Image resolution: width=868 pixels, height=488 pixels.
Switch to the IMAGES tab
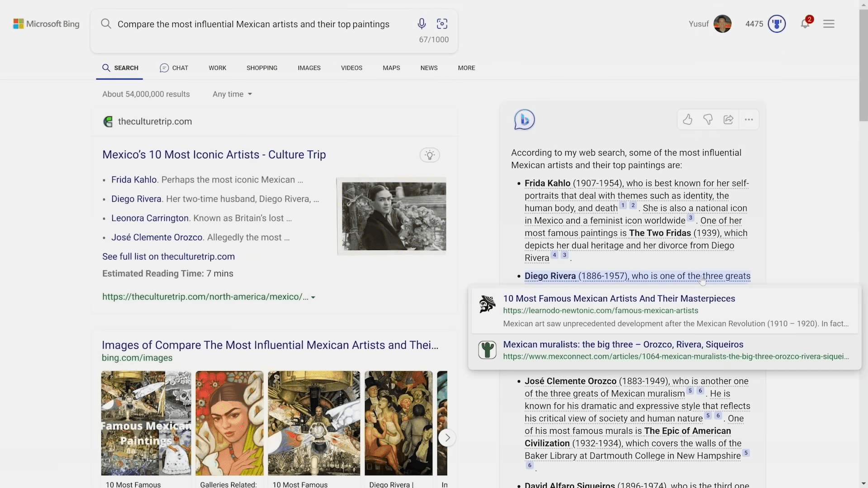tap(309, 68)
